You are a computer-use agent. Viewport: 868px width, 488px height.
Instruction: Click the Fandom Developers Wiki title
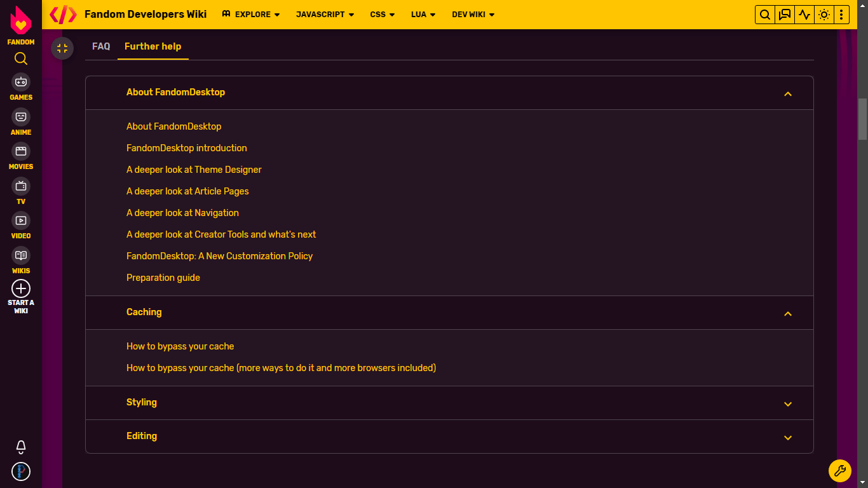[x=146, y=15]
